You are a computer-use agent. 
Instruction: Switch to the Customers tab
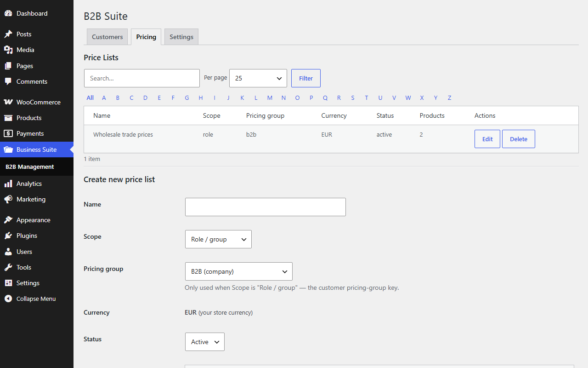coord(107,37)
